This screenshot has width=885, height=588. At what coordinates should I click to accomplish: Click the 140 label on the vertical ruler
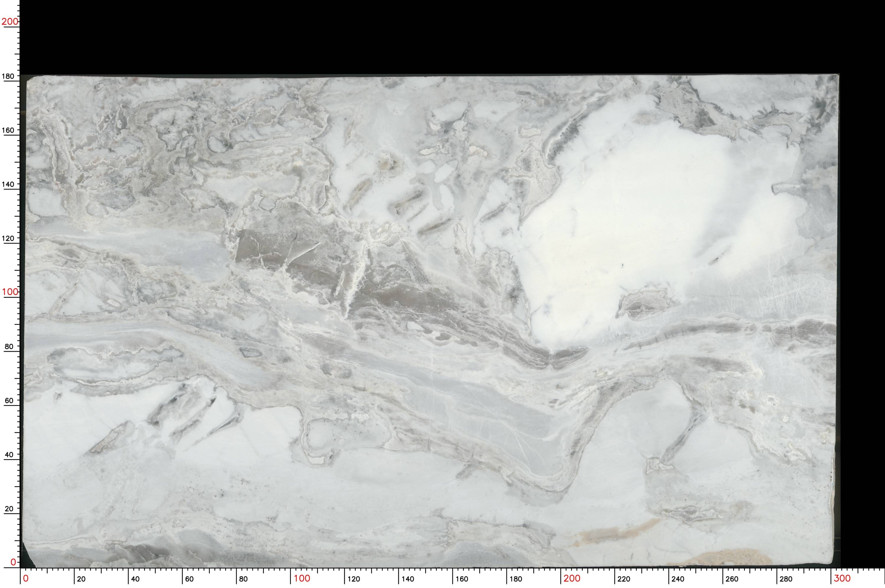coord(9,184)
